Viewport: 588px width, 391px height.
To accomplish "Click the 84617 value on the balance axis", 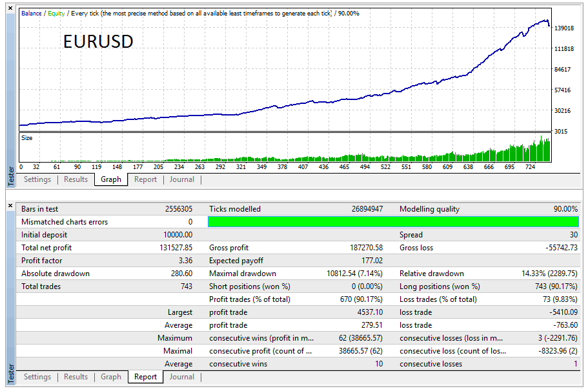I will 562,69.
